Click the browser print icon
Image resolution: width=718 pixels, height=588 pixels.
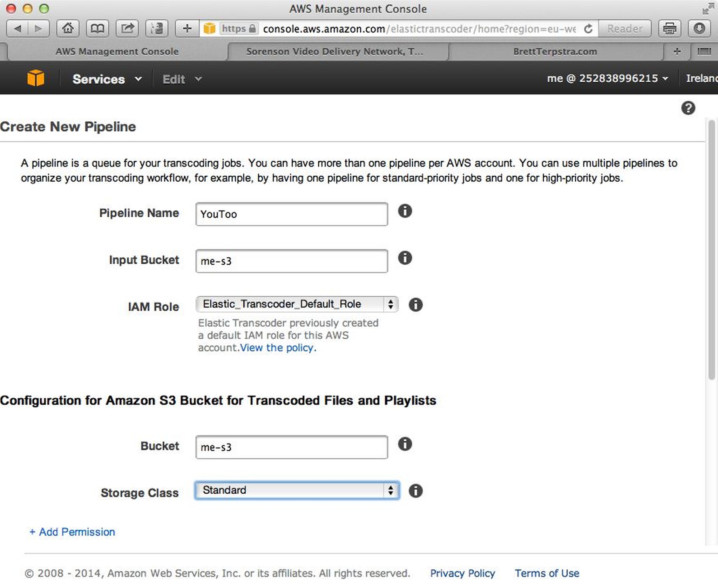[x=669, y=28]
